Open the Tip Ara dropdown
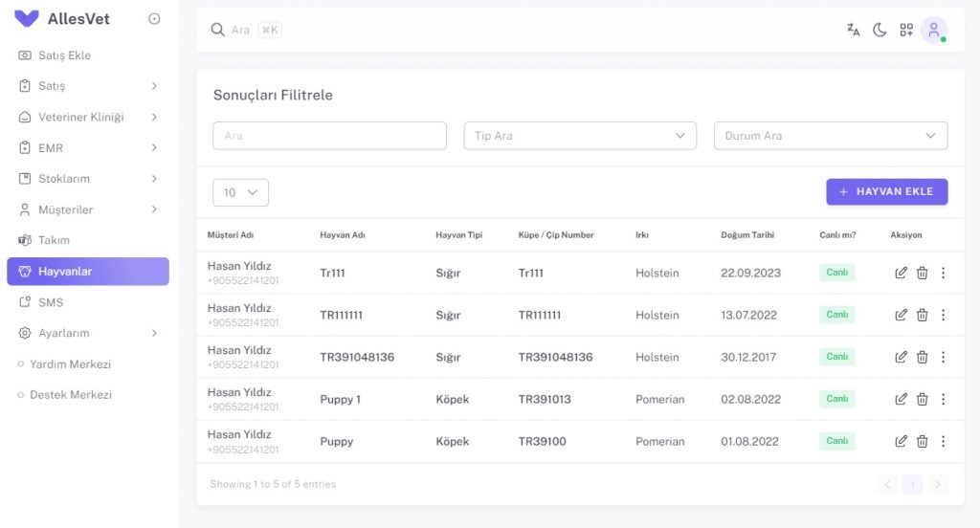Image resolution: width=980 pixels, height=528 pixels. pyautogui.click(x=580, y=136)
